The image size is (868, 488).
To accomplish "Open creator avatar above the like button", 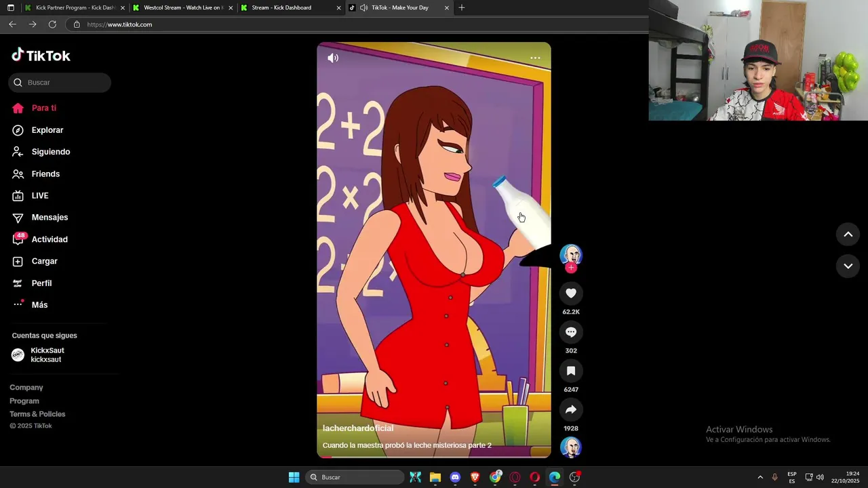I will pyautogui.click(x=571, y=255).
